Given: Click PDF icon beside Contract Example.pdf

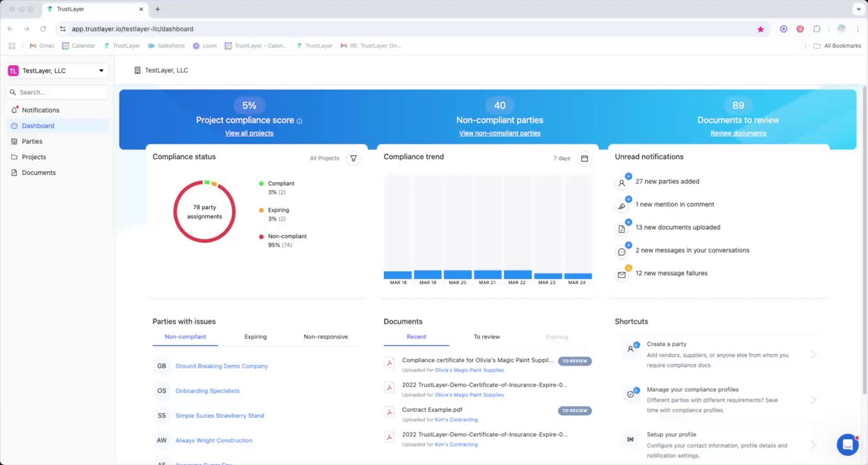Looking at the screenshot, I should point(390,412).
